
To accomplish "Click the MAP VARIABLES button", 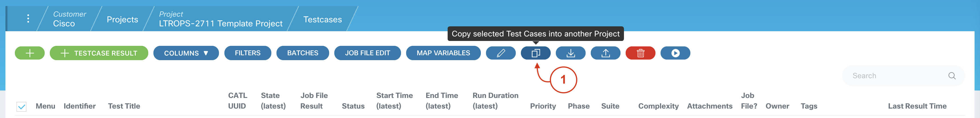I will point(443,53).
